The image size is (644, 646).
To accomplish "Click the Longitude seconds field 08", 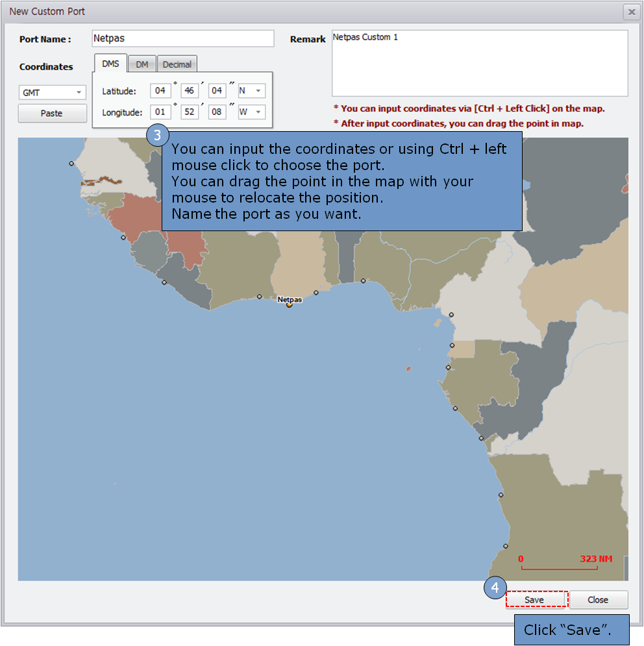I will coord(217,112).
